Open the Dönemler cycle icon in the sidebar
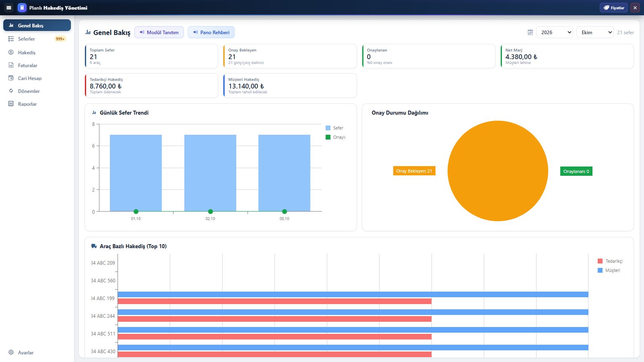Image resolution: width=644 pixels, height=362 pixels. tap(11, 91)
